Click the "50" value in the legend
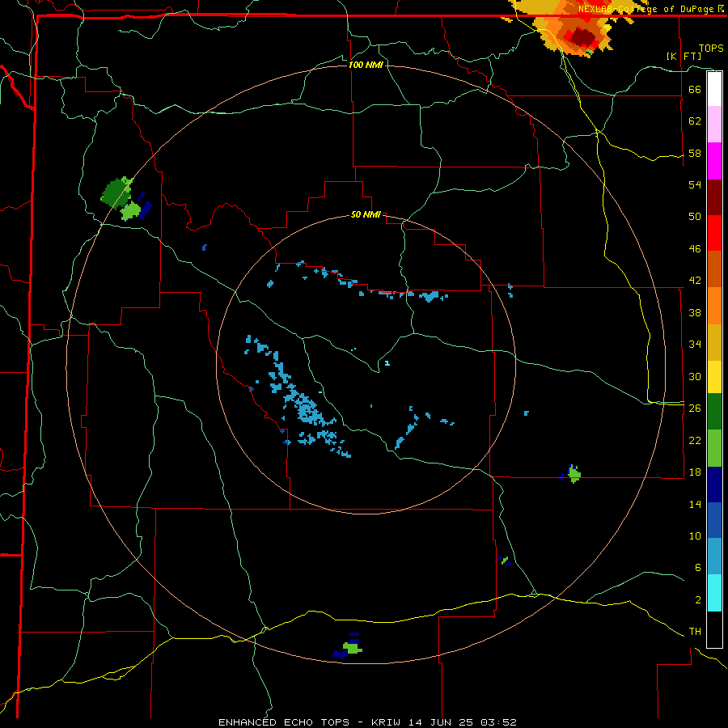 point(695,217)
